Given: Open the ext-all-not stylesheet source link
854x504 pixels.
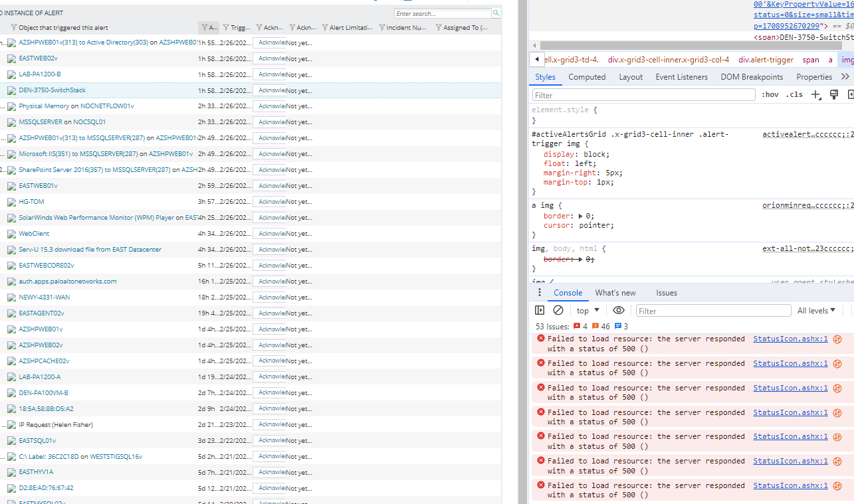Looking at the screenshot, I should tap(808, 249).
